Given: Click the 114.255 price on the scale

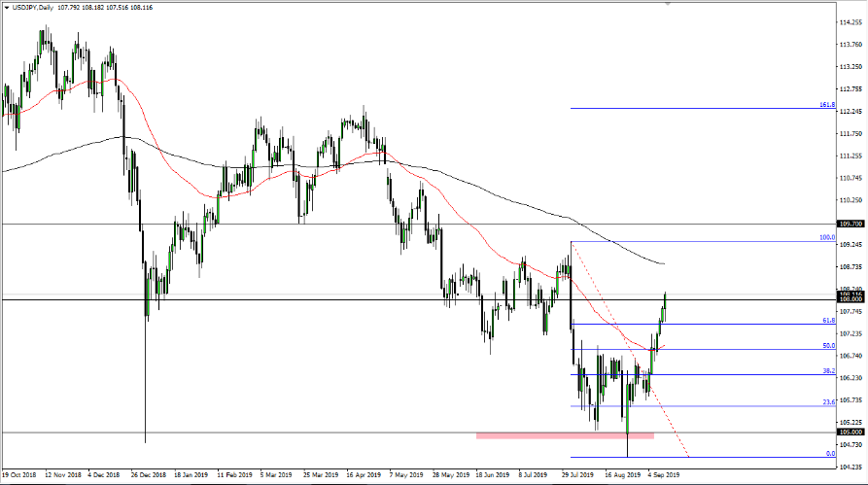Looking at the screenshot, I should (x=851, y=21).
